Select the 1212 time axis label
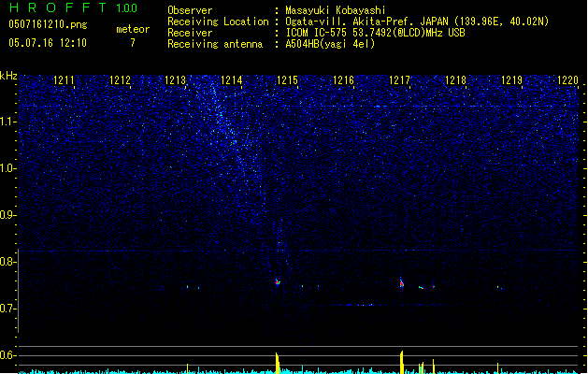The height and width of the screenshot is (374, 588). coord(120,80)
